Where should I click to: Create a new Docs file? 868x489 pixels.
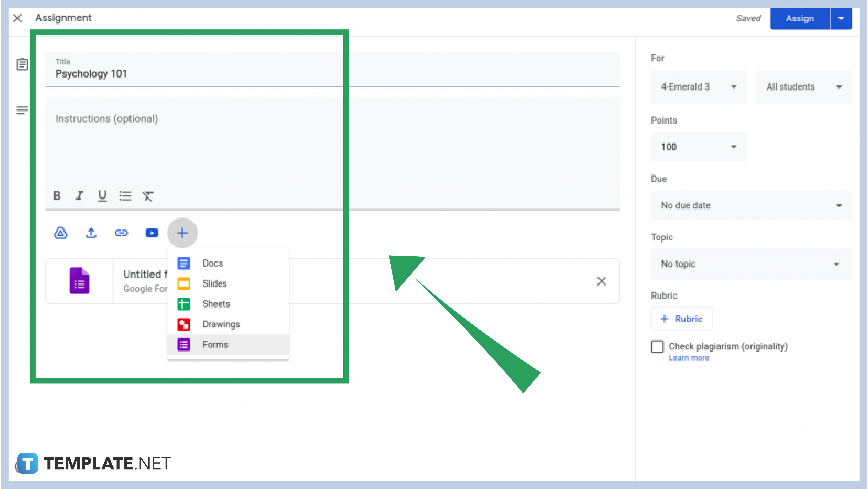[228, 263]
